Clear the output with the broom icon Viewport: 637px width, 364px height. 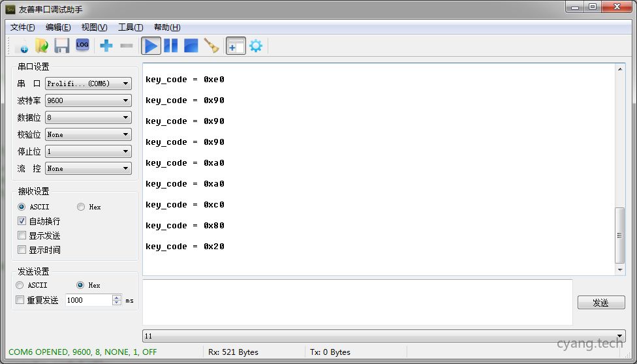point(211,46)
